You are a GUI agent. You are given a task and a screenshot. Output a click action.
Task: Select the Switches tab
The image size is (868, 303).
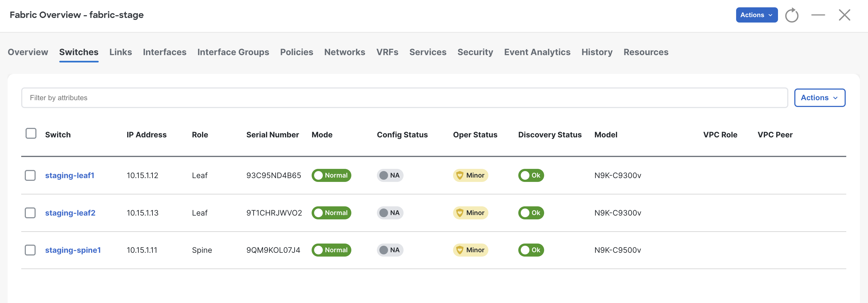(x=79, y=52)
